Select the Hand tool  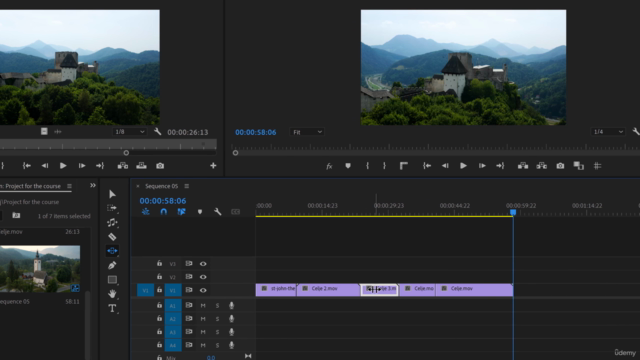(112, 293)
